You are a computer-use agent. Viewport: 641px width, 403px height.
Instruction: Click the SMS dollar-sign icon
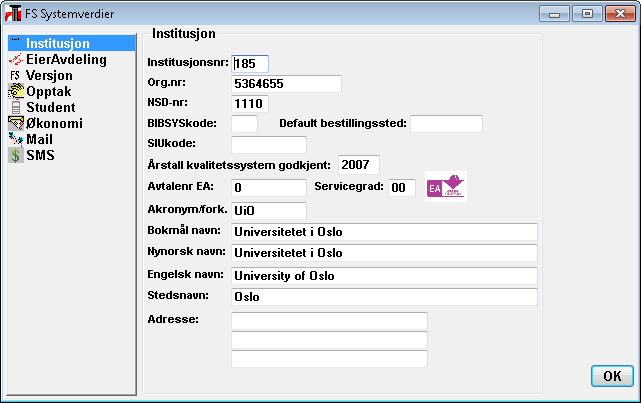(16, 155)
